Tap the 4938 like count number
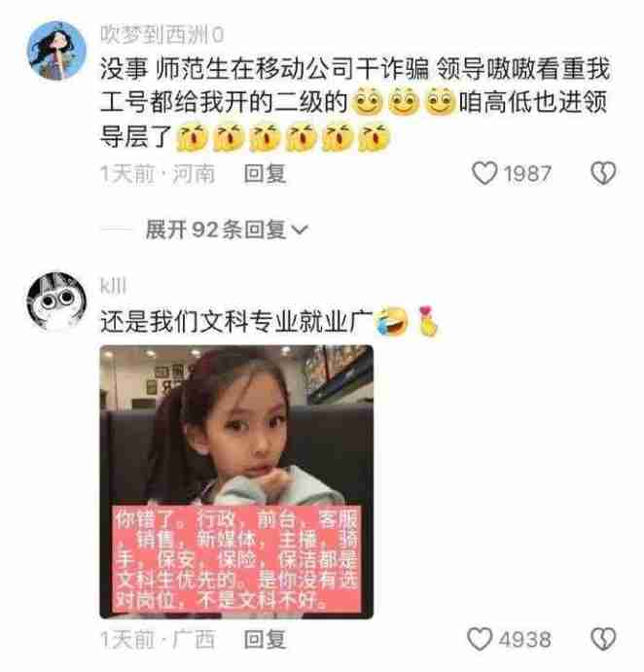644x672 pixels. pyautogui.click(x=524, y=640)
